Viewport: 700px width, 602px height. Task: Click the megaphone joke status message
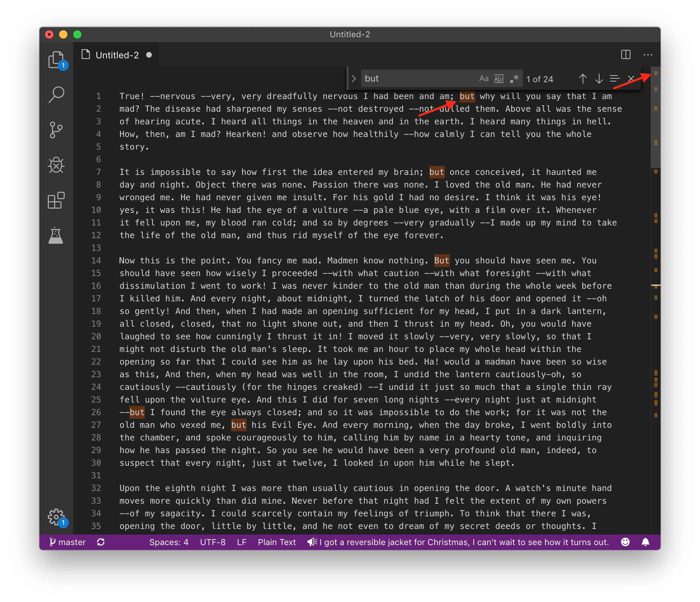pyautogui.click(x=458, y=542)
